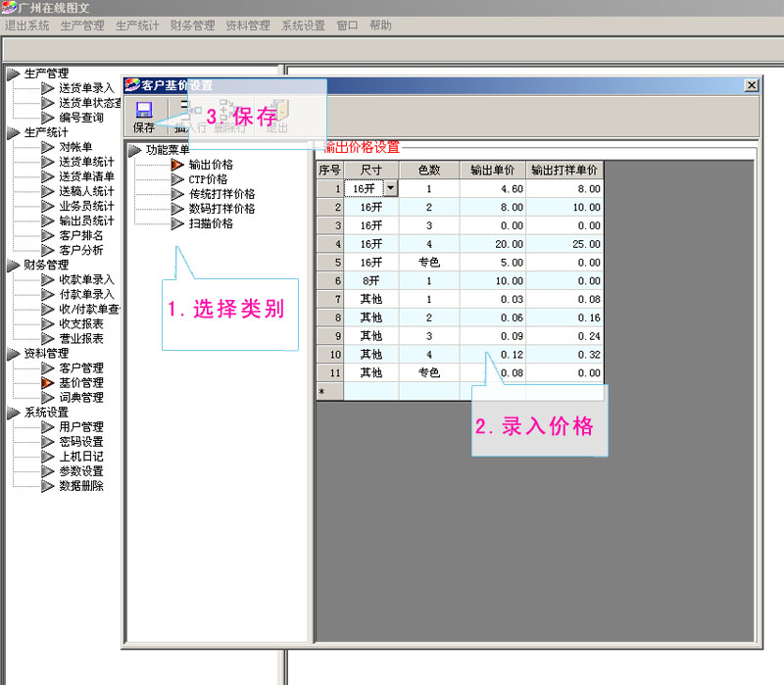Screen dimensions: 784x685
Task: Click the 8开 size cell in row 6
Action: (371, 280)
